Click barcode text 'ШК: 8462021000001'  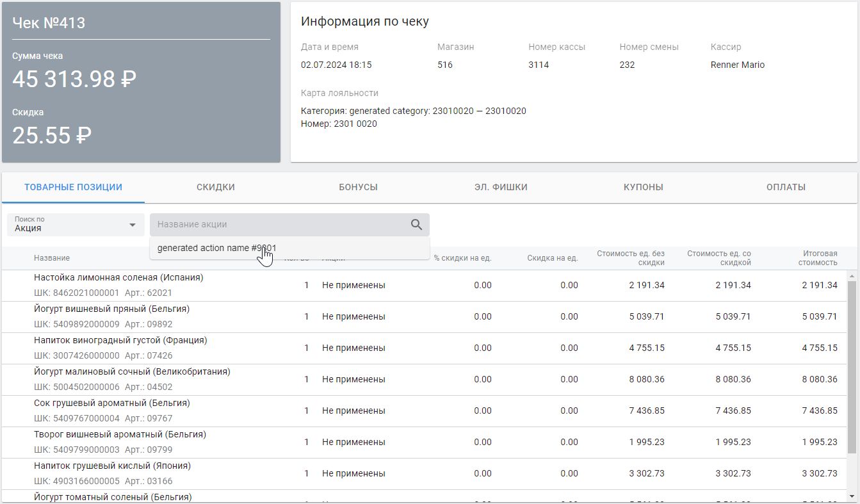point(76,293)
